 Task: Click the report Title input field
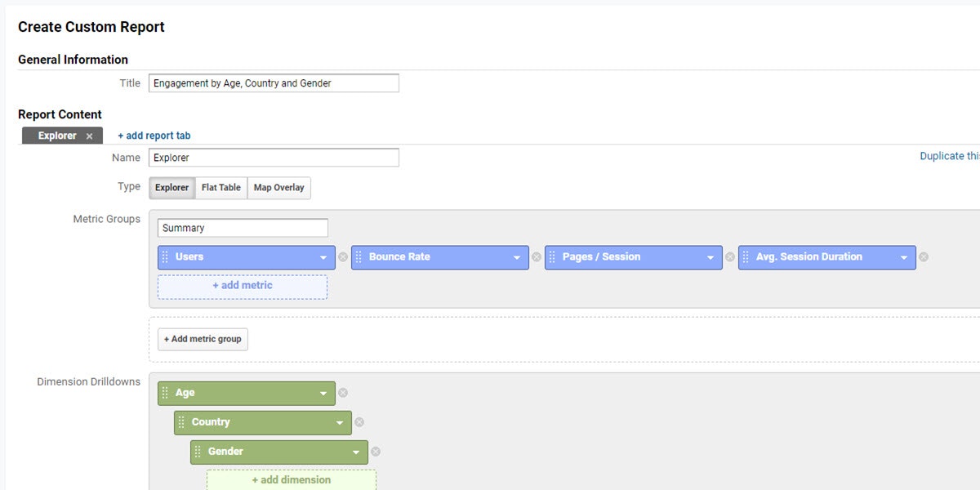pyautogui.click(x=274, y=83)
